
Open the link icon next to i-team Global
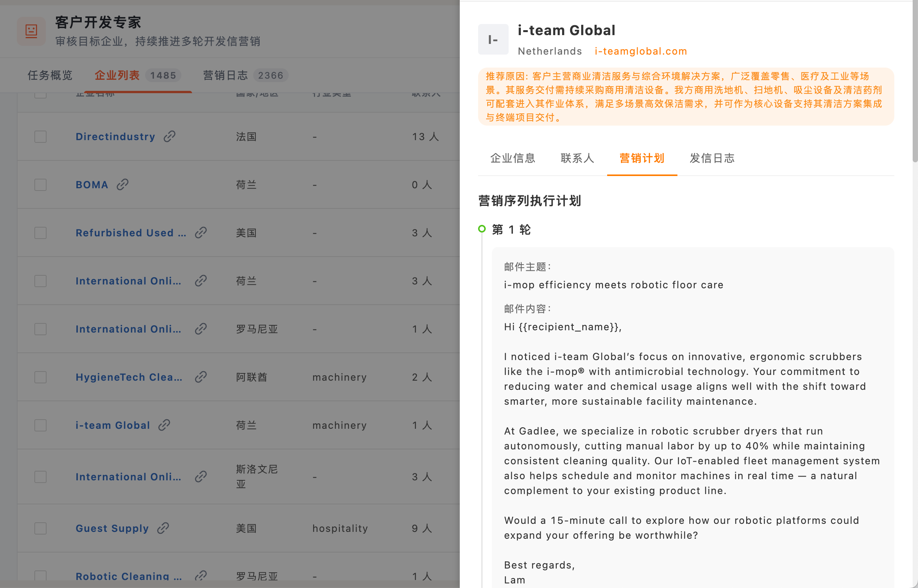164,425
